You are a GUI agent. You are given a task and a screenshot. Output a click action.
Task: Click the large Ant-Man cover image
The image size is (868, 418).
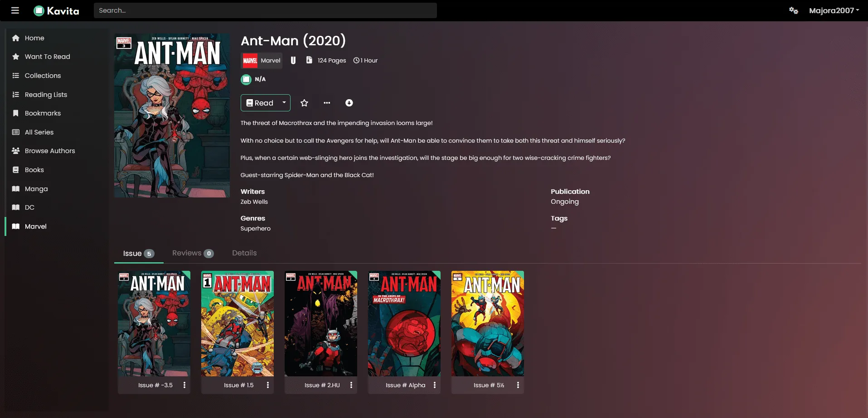click(172, 115)
